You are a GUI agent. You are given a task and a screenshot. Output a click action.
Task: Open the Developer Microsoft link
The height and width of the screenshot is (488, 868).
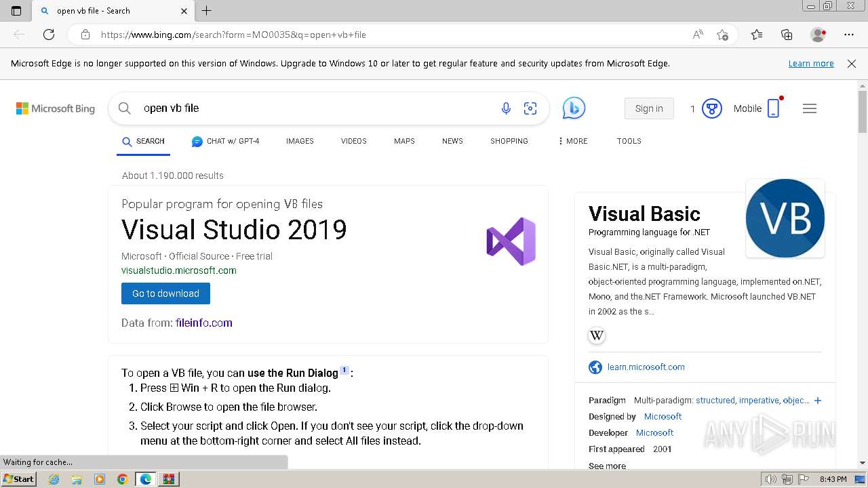point(654,433)
